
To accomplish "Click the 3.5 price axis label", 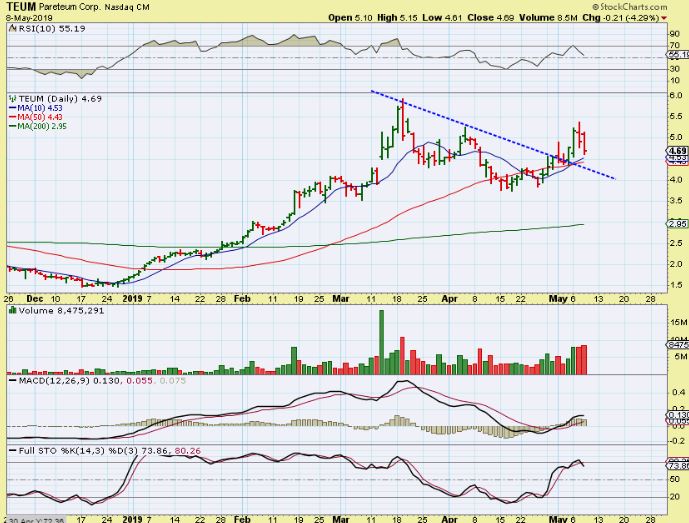I will (x=676, y=201).
